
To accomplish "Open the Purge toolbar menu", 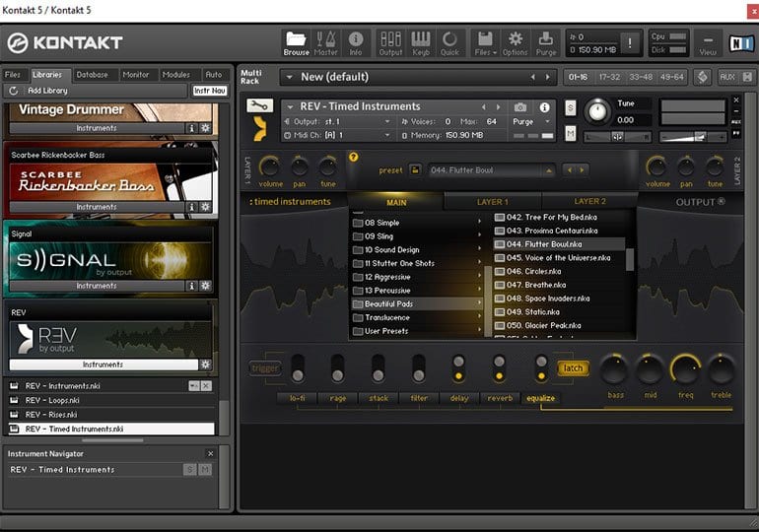I will [546, 42].
